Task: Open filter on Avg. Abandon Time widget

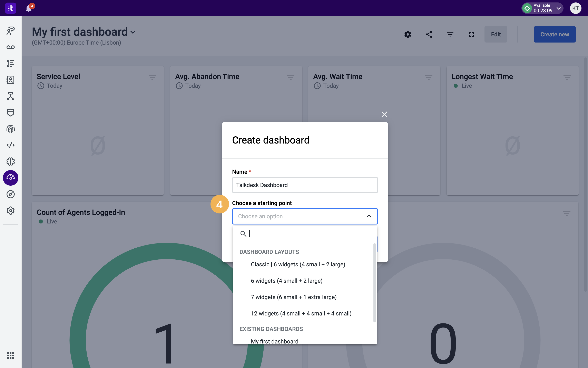Action: click(291, 78)
